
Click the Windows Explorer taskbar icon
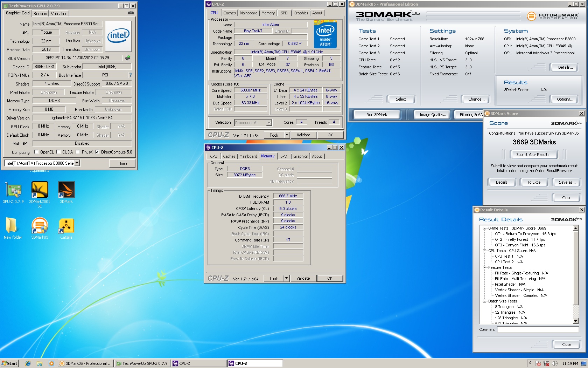[40, 363]
